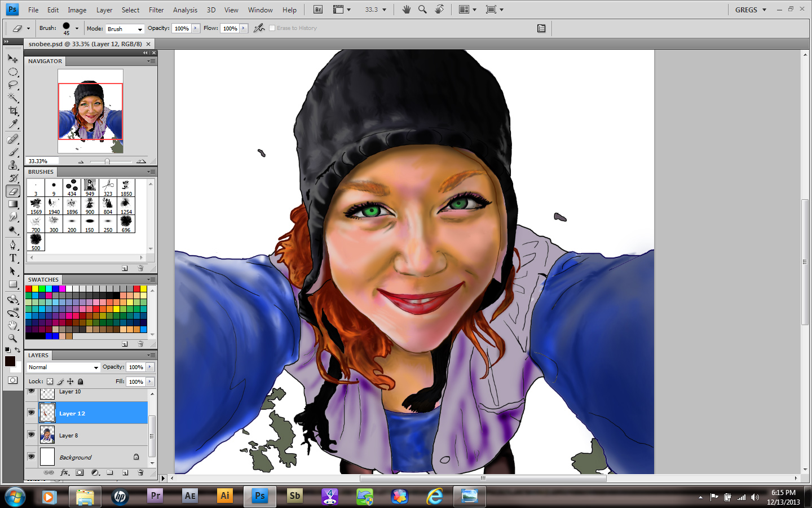
Task: Click the 1850 brush preset
Action: pos(126,187)
